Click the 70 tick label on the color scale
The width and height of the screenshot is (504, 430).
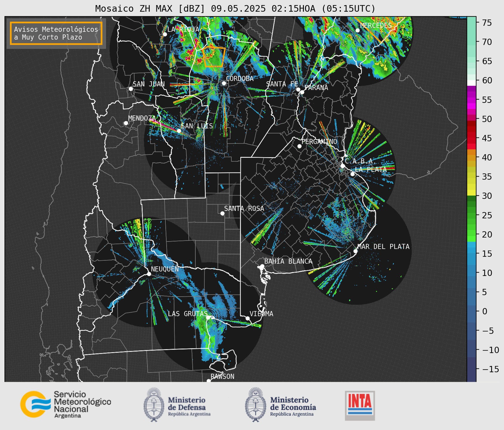click(487, 42)
